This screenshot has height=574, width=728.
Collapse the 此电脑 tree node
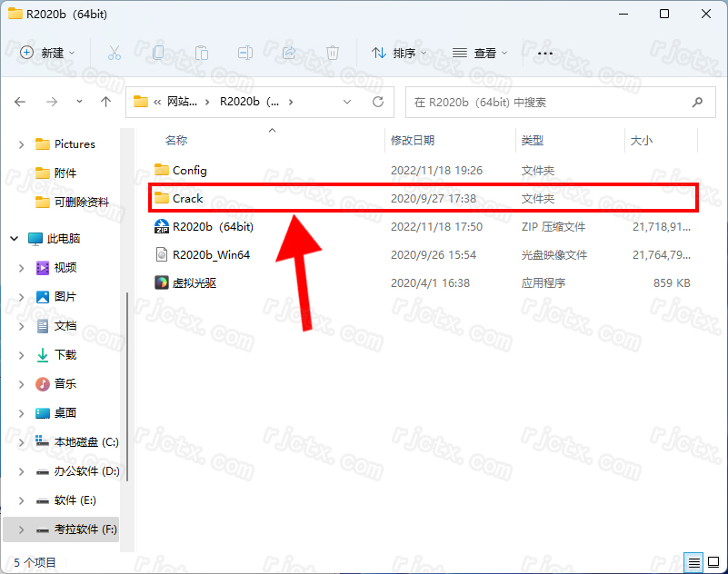(15, 239)
